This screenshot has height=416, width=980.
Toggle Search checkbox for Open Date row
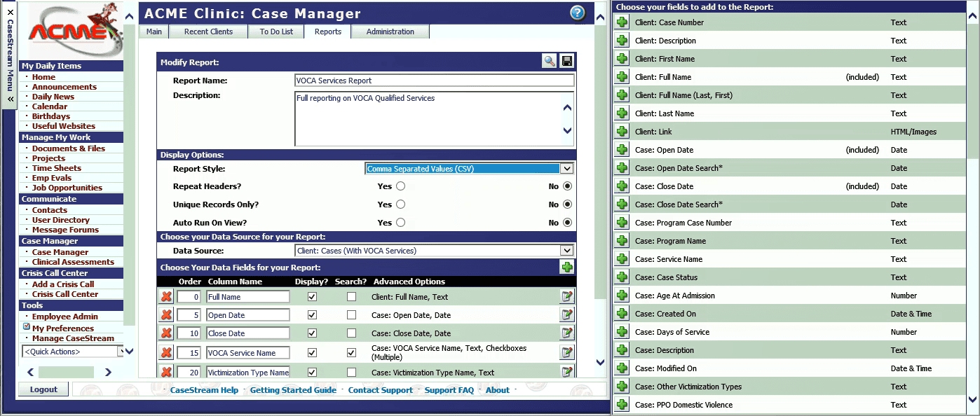pyautogui.click(x=351, y=315)
